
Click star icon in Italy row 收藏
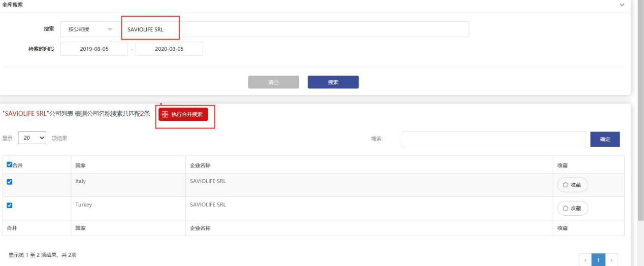[x=565, y=185]
